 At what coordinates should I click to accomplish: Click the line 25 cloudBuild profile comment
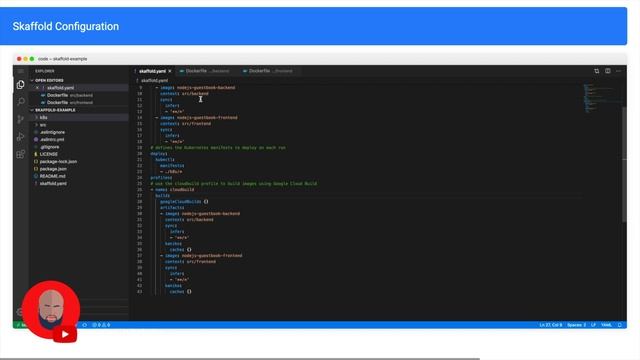(x=233, y=184)
